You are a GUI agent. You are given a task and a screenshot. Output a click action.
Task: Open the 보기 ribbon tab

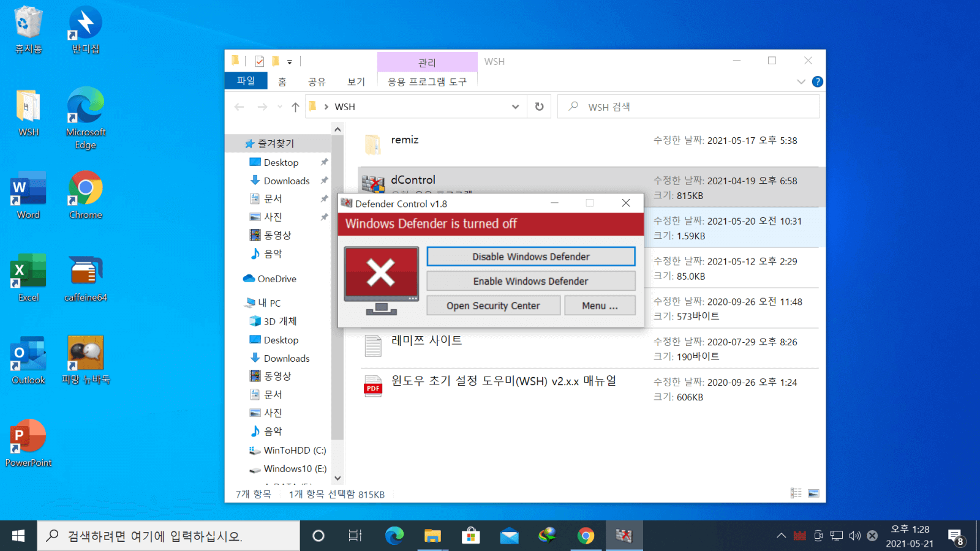tap(356, 81)
